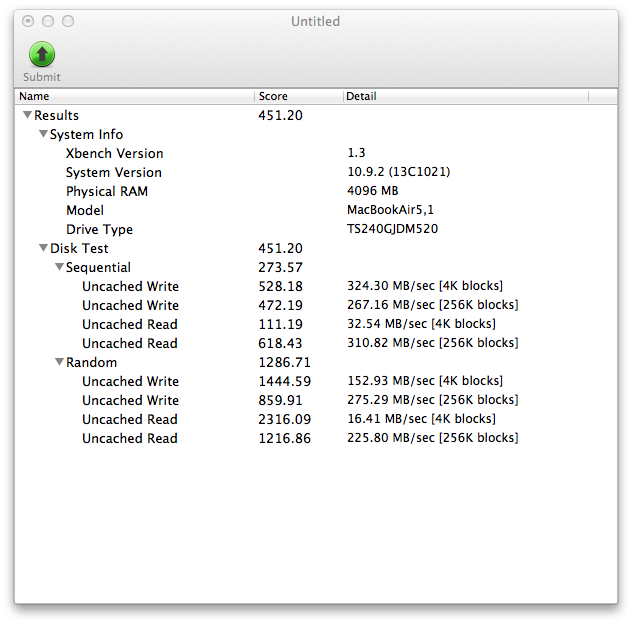The height and width of the screenshot is (624, 632).
Task: Collapse the Sequential tests triangle
Action: [59, 267]
